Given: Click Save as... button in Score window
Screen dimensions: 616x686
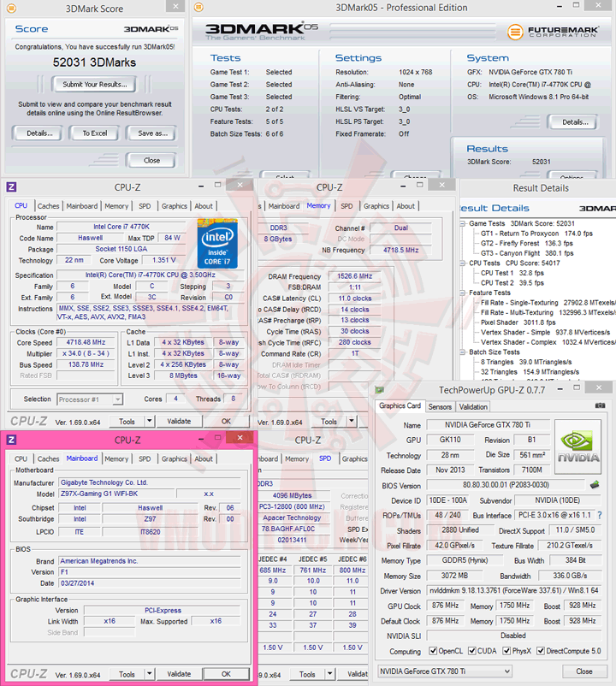Looking at the screenshot, I should [152, 133].
